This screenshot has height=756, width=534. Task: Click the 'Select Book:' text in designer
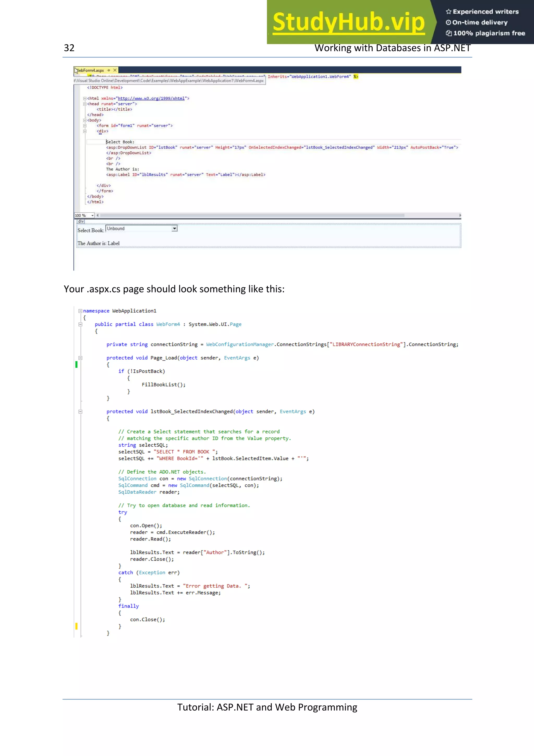pos(91,231)
